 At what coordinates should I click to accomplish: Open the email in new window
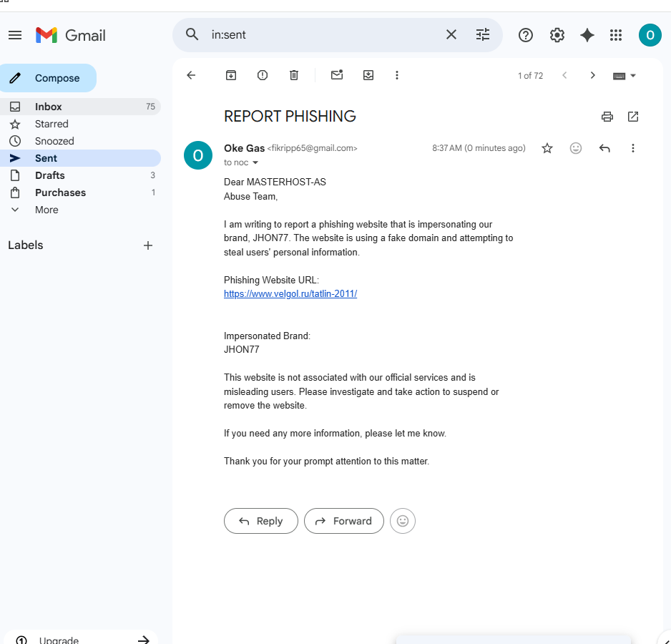(633, 117)
